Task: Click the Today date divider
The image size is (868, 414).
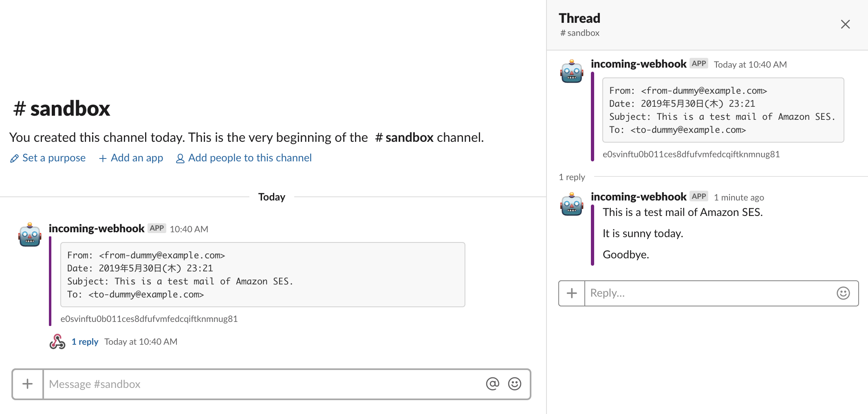Action: point(271,196)
